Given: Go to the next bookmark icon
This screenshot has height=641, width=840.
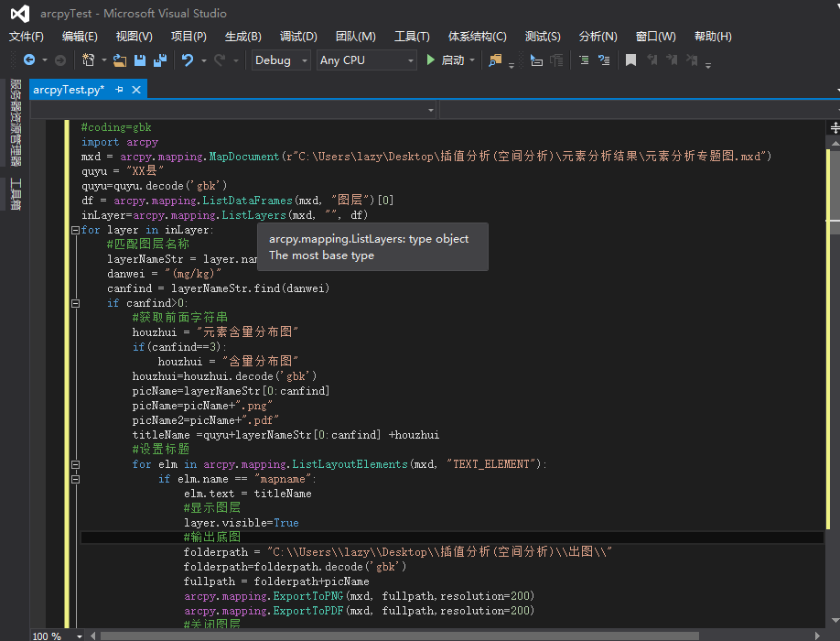Looking at the screenshot, I should (x=672, y=60).
